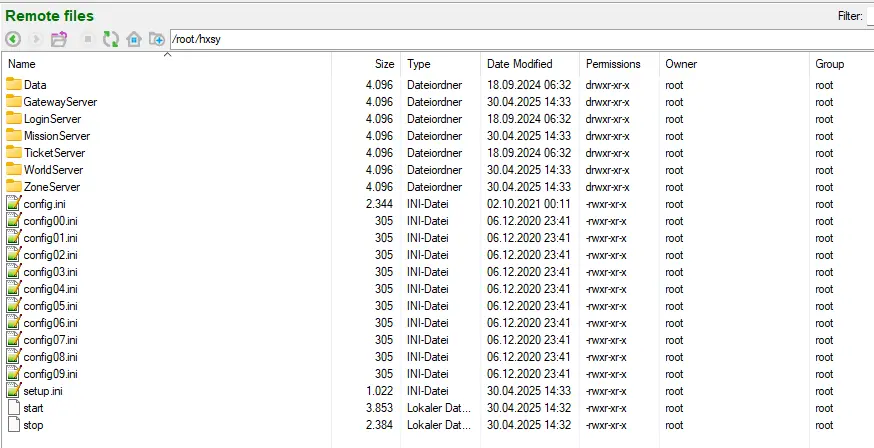Screen dimensions: 874x448
Task: Select the file name "LoginServer"
Action: (52, 119)
